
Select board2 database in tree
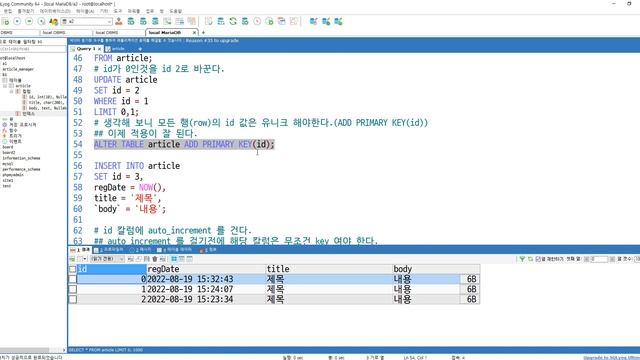point(9,152)
